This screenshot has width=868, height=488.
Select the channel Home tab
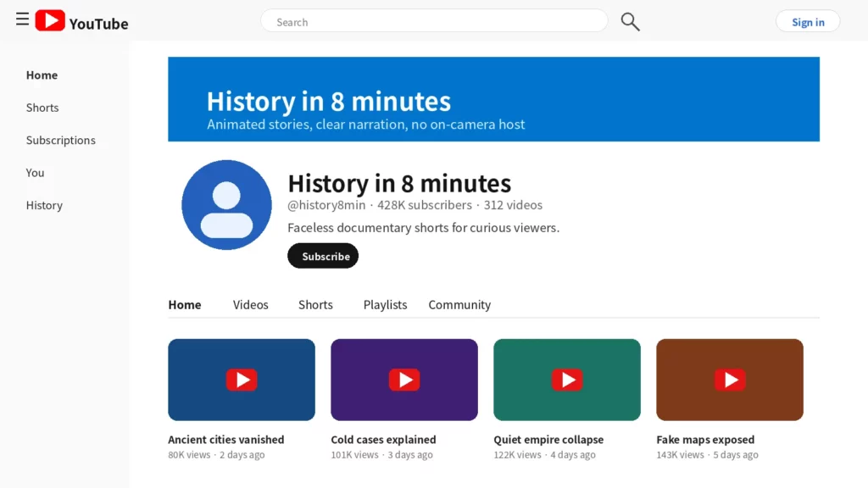pyautogui.click(x=185, y=304)
